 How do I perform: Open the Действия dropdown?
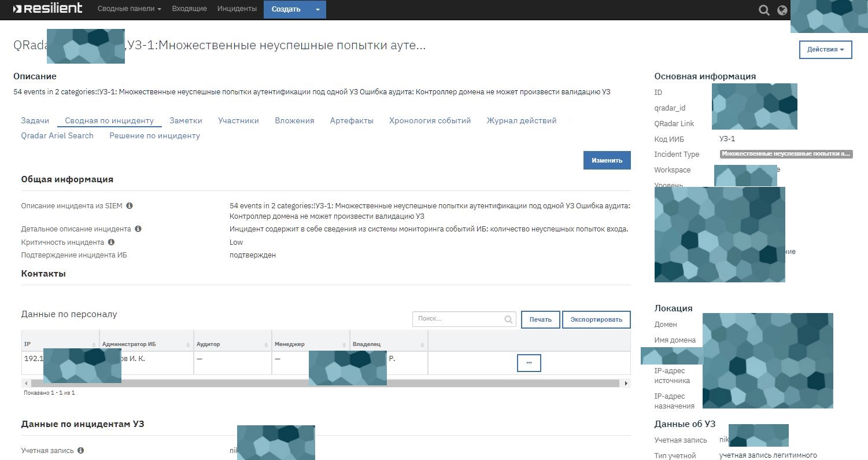coord(825,49)
